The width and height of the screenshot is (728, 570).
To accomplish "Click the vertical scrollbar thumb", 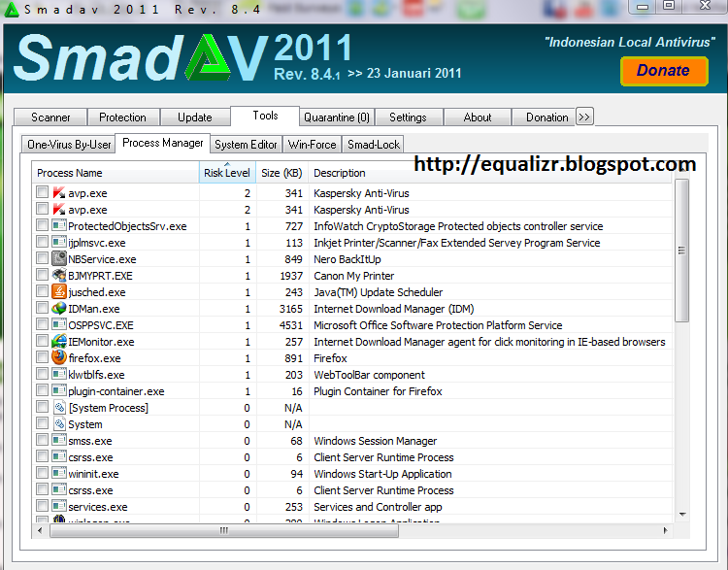I will pyautogui.click(x=682, y=251).
